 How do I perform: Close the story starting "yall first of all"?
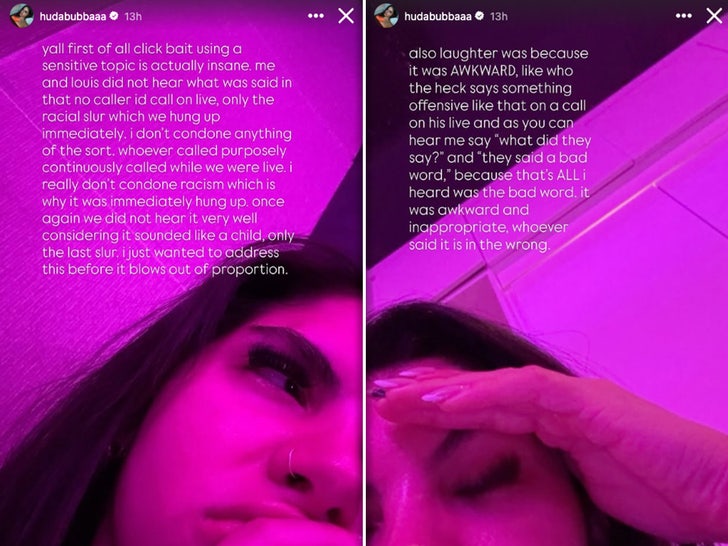coord(346,16)
